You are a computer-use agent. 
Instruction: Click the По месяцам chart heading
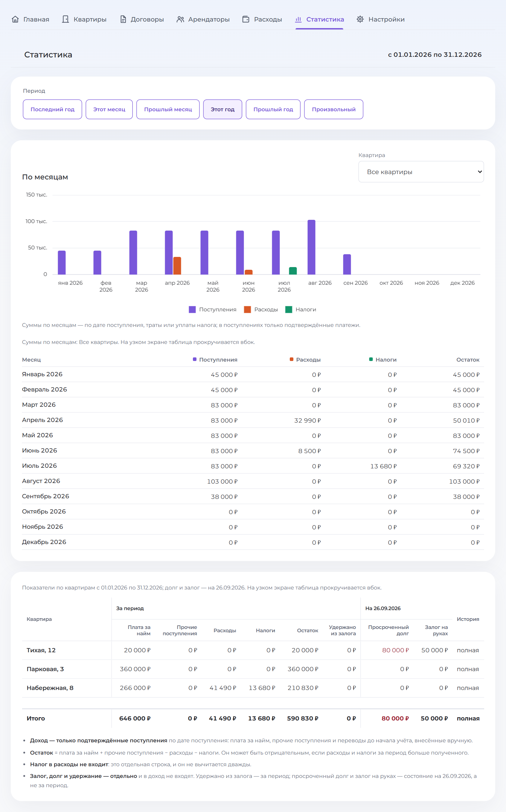tap(45, 177)
